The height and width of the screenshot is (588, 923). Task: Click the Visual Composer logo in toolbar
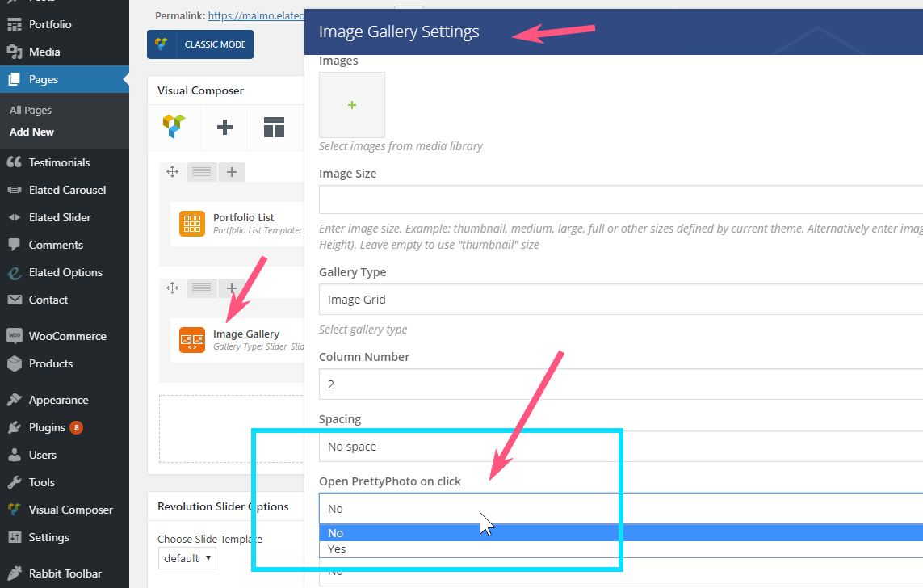pyautogui.click(x=174, y=127)
